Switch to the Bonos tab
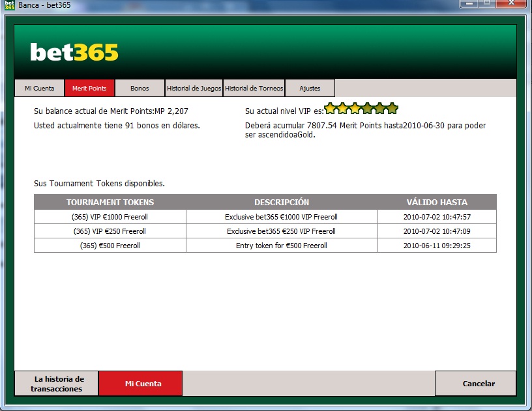The image size is (532, 411). pos(140,88)
